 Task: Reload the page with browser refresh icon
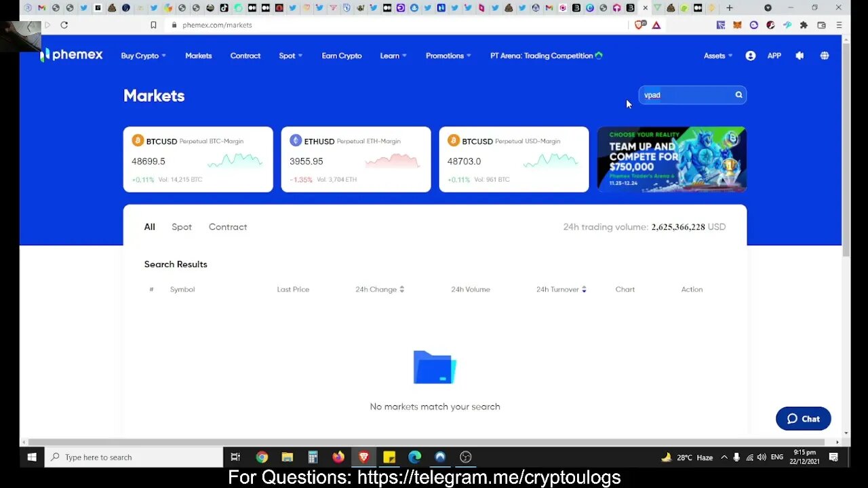tap(64, 25)
